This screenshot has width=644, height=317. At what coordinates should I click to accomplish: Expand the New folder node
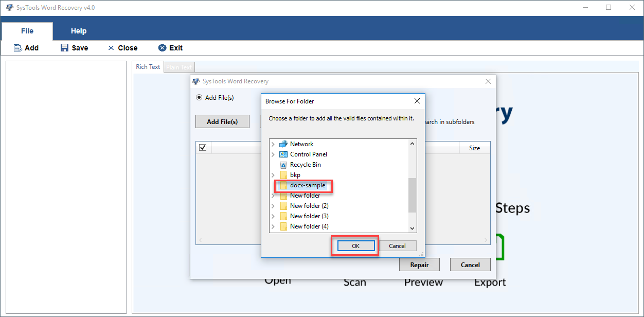click(273, 196)
